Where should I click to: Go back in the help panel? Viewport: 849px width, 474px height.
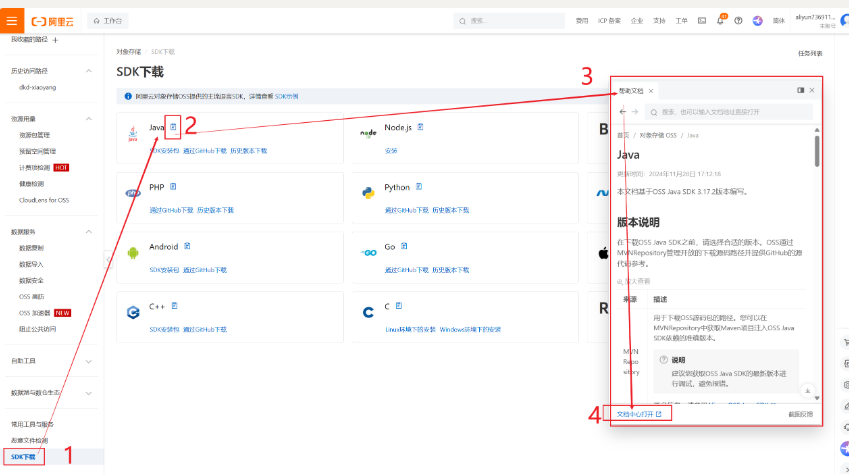click(623, 112)
